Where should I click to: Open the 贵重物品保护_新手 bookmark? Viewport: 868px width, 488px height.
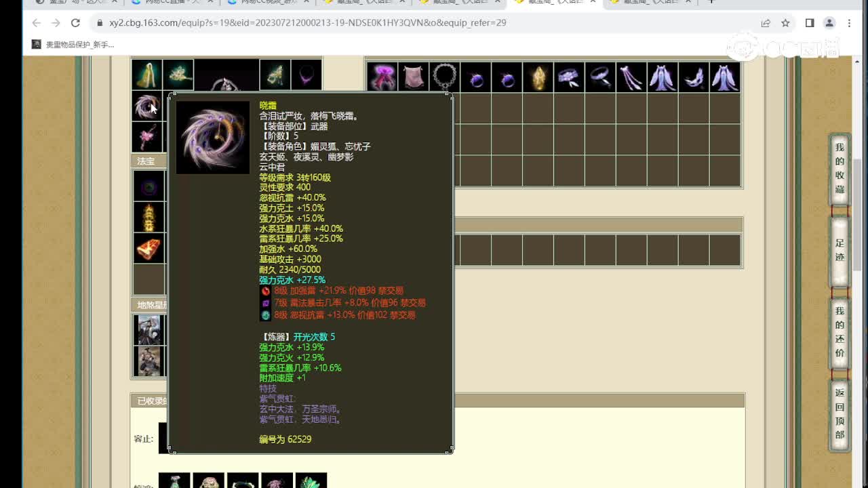[x=73, y=45]
